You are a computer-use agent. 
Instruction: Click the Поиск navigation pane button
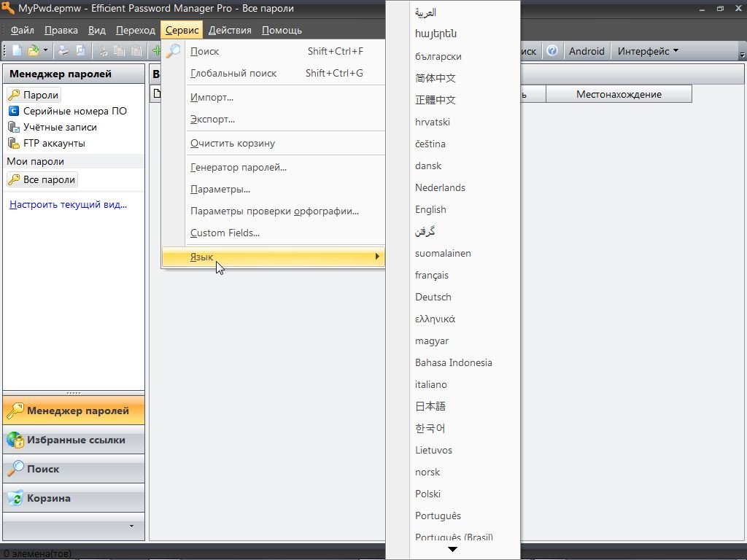pos(74,469)
